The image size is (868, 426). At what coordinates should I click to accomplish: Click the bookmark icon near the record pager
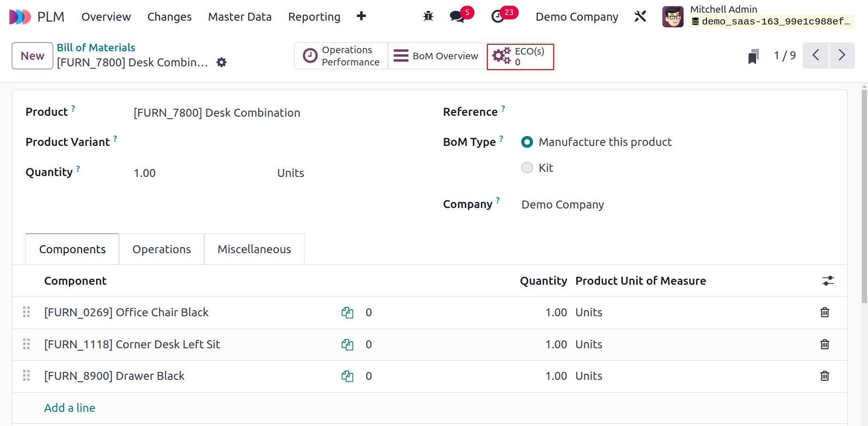pos(753,56)
